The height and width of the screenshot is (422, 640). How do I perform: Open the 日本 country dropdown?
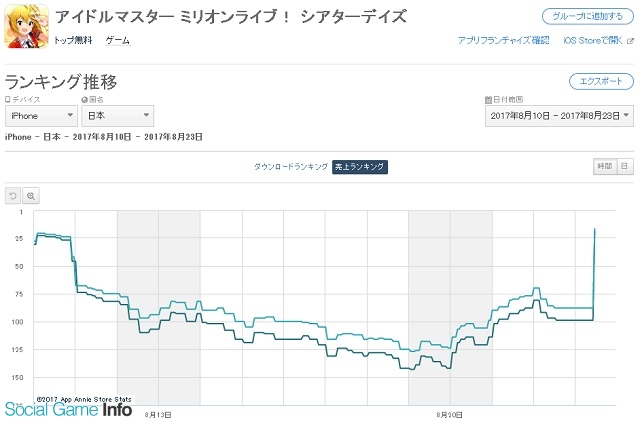[x=118, y=116]
